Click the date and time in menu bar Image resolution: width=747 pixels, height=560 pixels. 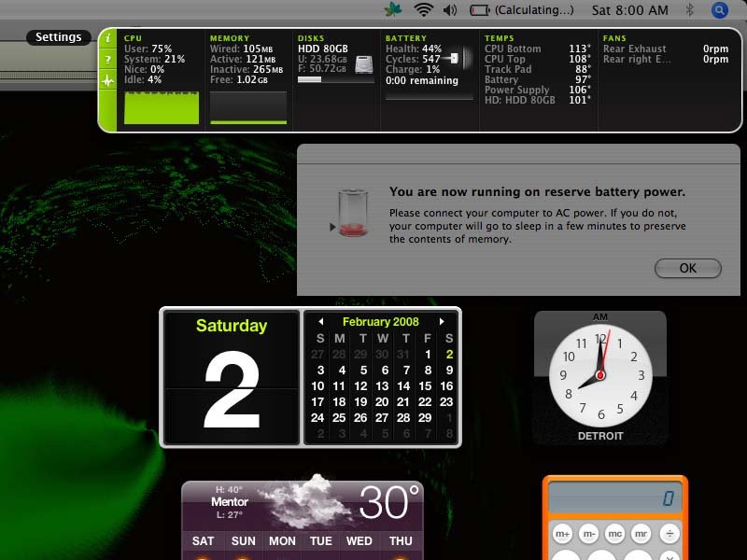(629, 10)
